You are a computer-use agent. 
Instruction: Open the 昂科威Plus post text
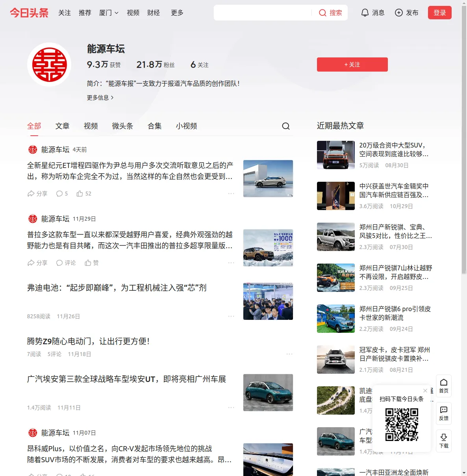point(130,454)
